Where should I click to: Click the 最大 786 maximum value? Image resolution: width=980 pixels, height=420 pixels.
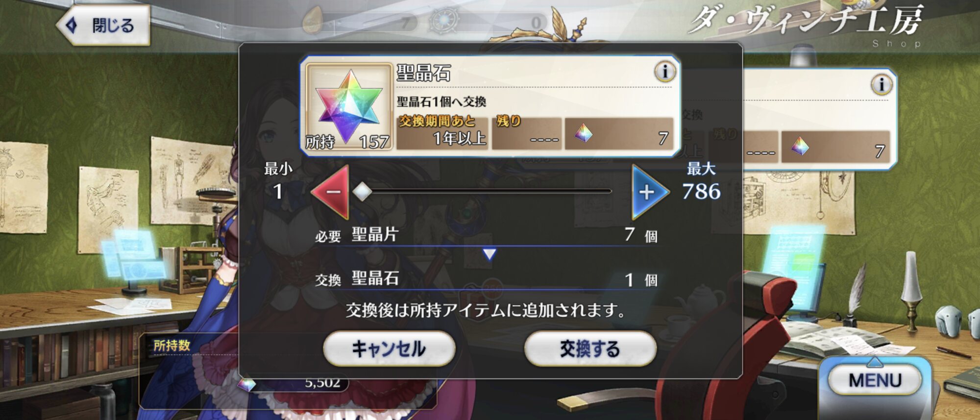pyautogui.click(x=701, y=182)
